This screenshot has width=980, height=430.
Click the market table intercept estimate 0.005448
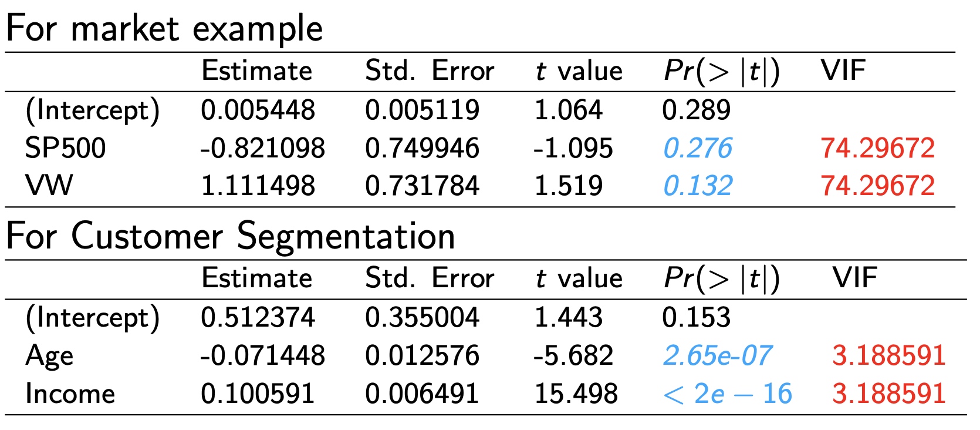[258, 110]
